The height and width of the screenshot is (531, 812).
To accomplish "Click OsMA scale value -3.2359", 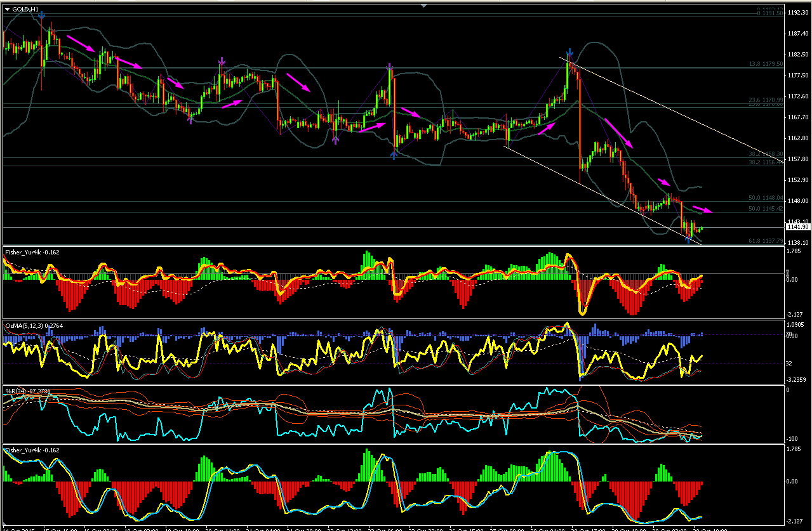I will [x=796, y=380].
